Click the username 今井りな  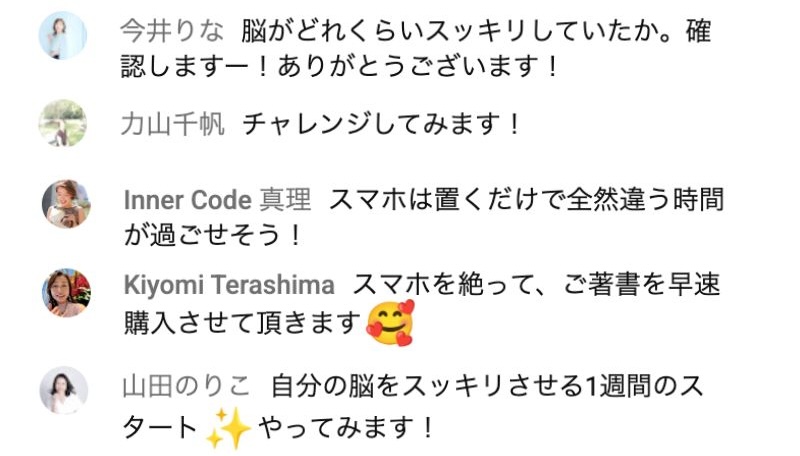pyautogui.click(x=172, y=31)
